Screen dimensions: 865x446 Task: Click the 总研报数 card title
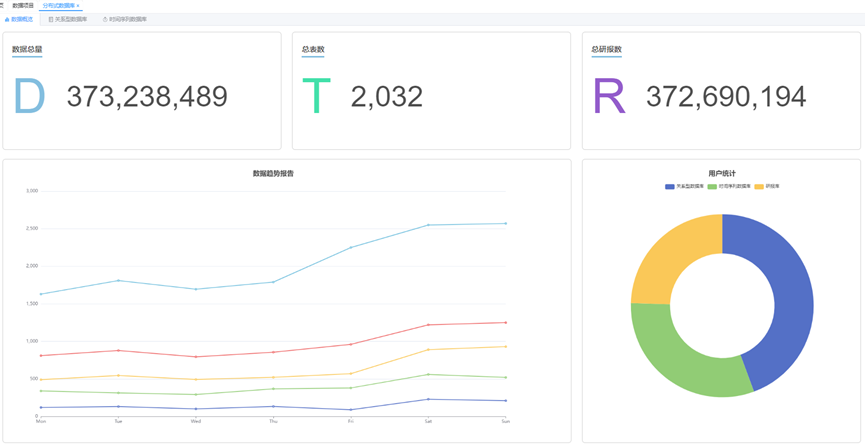pos(607,50)
